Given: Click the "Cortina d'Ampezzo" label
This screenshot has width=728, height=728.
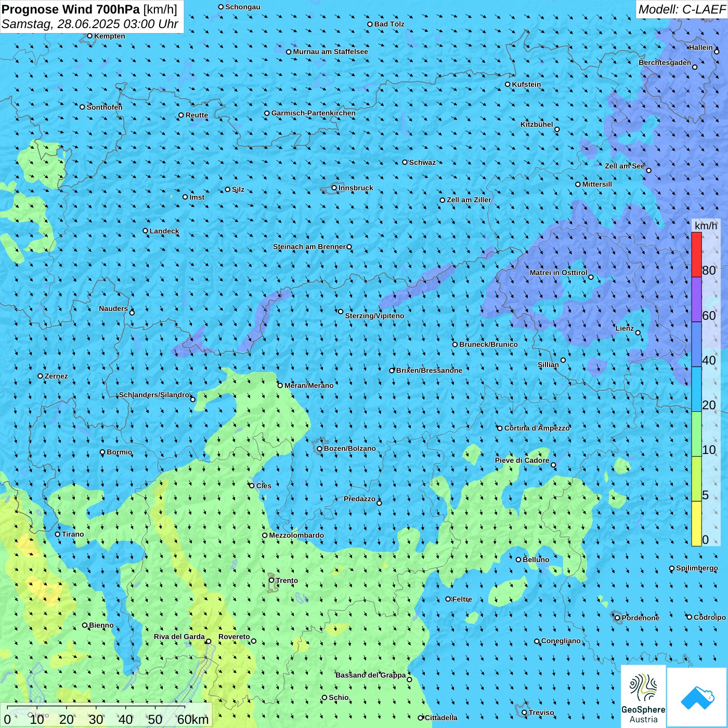Looking at the screenshot, I should (537, 428).
